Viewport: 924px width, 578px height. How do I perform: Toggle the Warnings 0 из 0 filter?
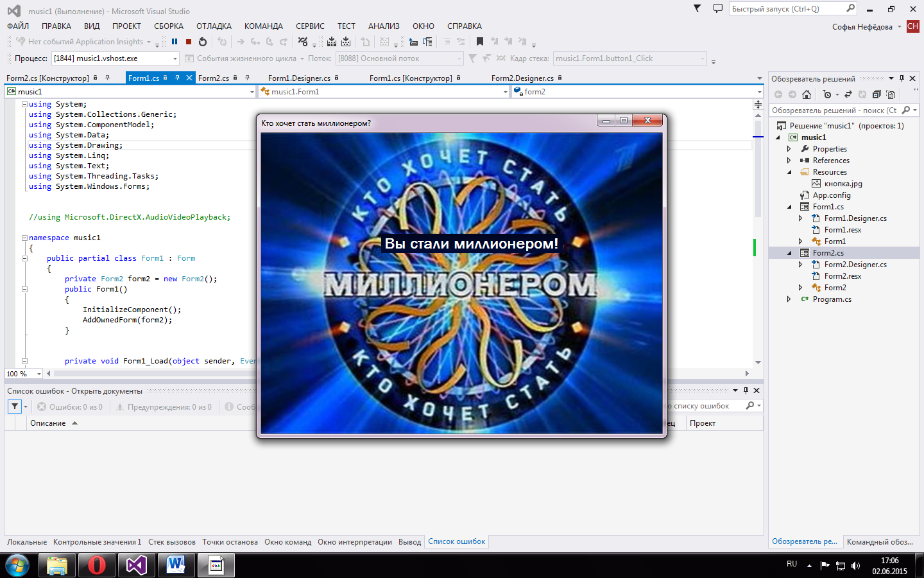(x=164, y=407)
